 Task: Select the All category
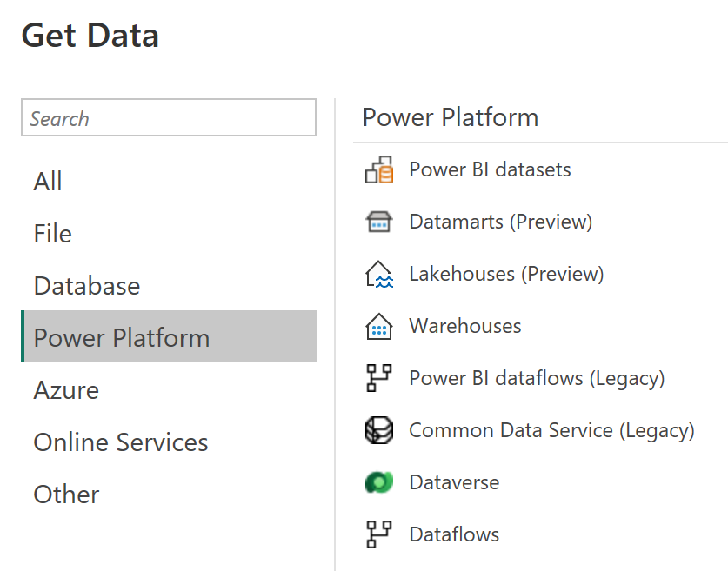[x=169, y=181]
